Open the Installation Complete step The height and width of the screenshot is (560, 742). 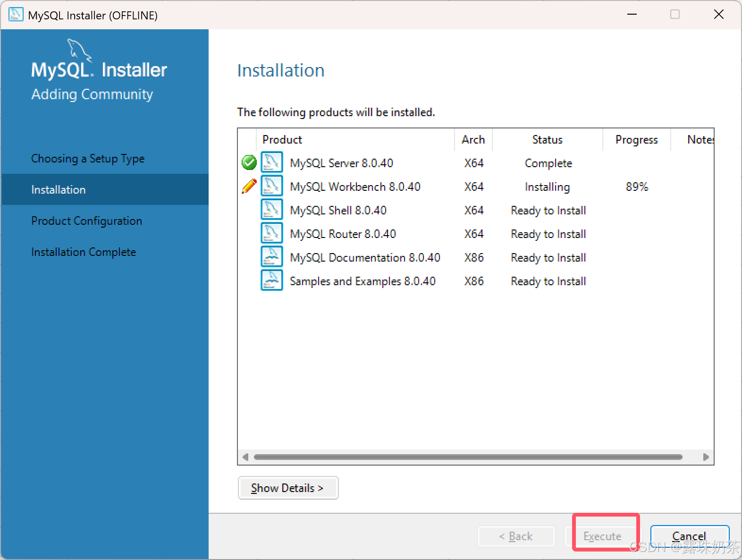pos(84,252)
